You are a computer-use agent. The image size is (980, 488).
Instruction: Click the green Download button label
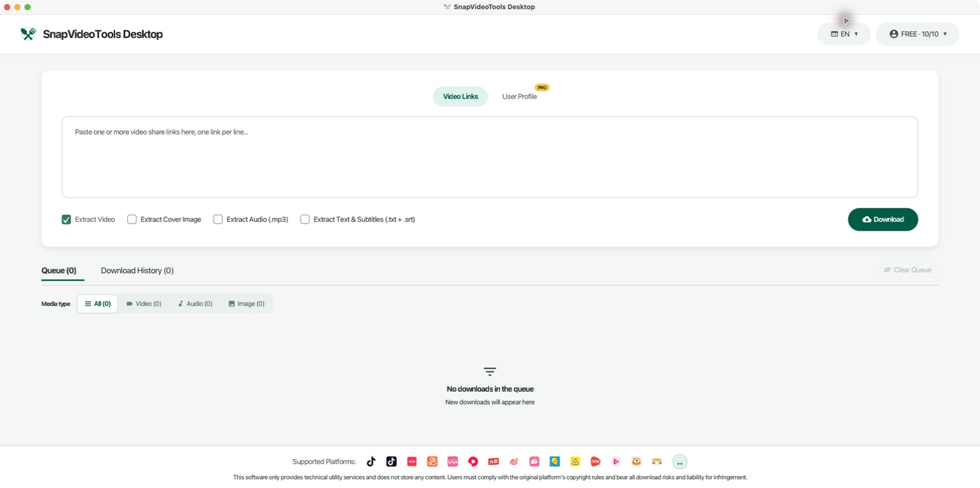(x=888, y=219)
